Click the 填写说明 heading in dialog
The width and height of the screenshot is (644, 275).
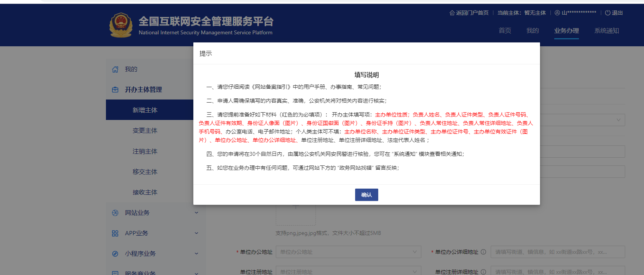(x=367, y=75)
